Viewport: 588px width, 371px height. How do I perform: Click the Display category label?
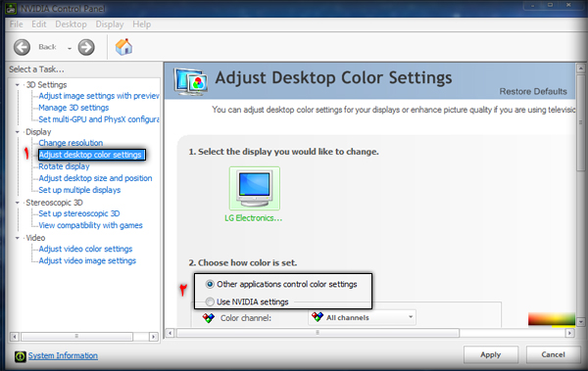pos(38,132)
